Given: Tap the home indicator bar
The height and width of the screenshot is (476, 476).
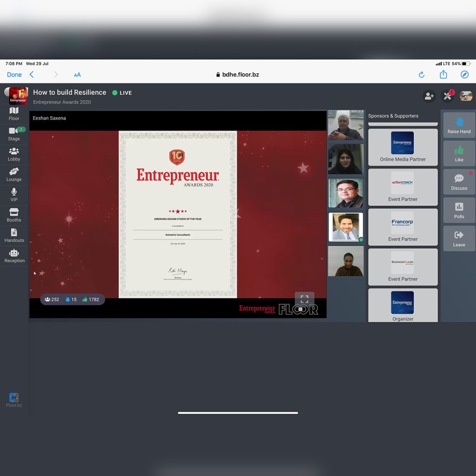Looking at the screenshot, I should click(238, 413).
